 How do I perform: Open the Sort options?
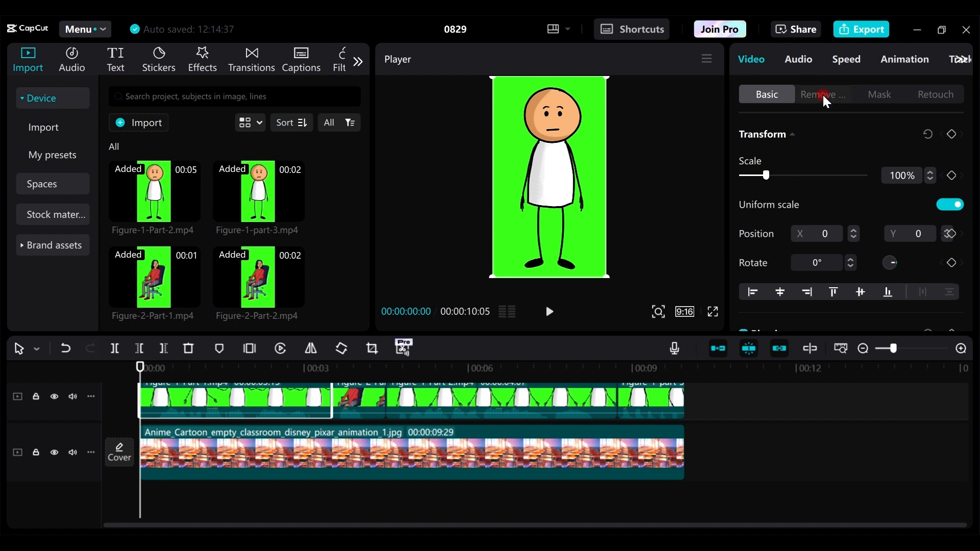(x=291, y=122)
